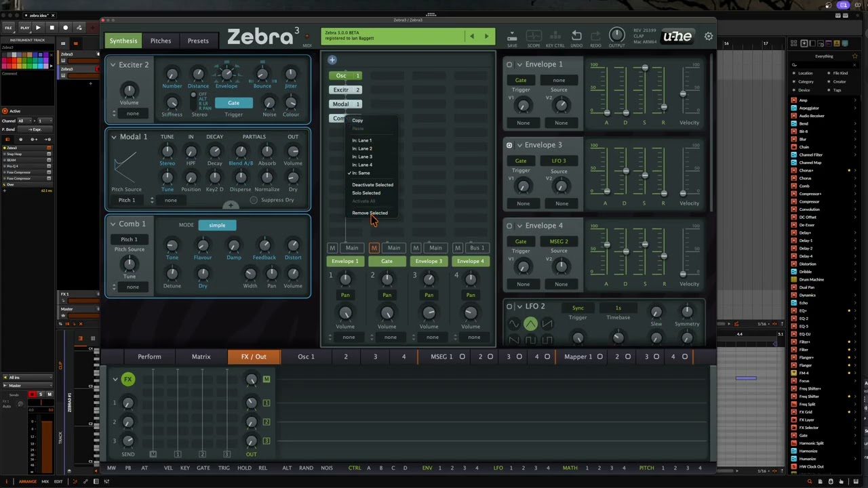Toggle the orange M mute on lane 2
868x488 pixels.
click(374, 248)
